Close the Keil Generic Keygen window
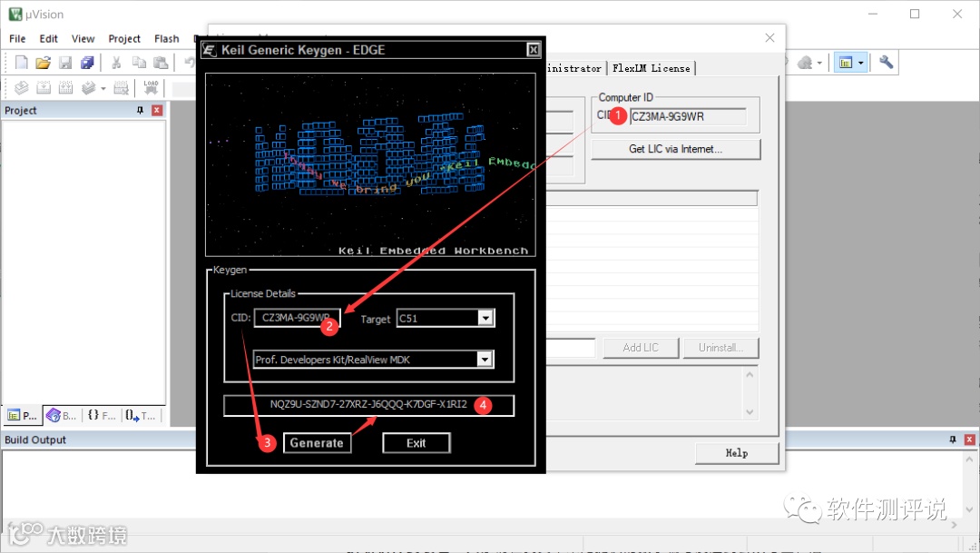The width and height of the screenshot is (980, 553). (534, 50)
